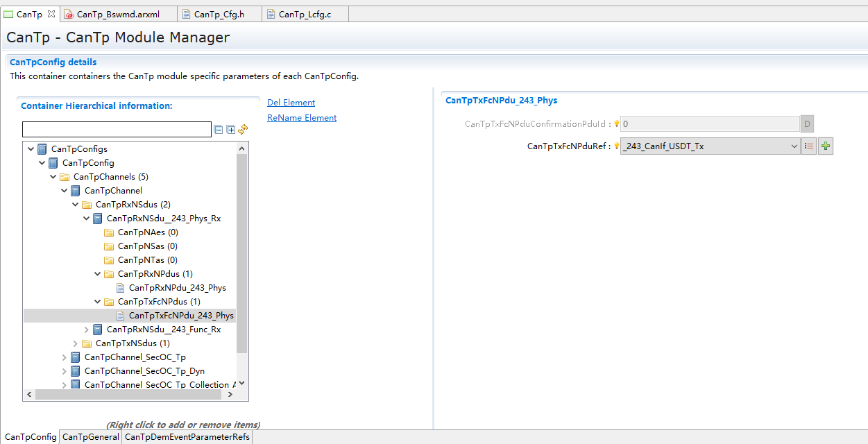Collapse the CanTpChannels folder
The image size is (868, 444).
coord(53,177)
